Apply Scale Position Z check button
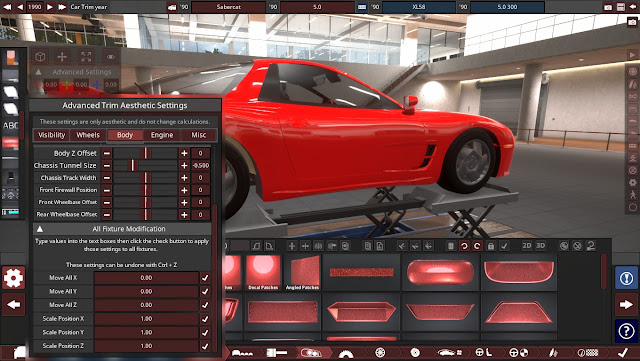This screenshot has width=640, height=361. point(205,346)
